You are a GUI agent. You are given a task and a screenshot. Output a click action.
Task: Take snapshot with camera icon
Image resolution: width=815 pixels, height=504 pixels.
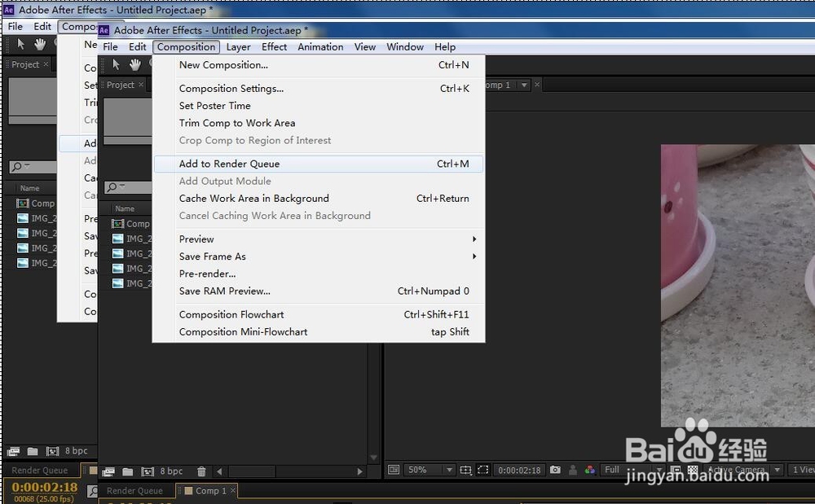coord(555,470)
